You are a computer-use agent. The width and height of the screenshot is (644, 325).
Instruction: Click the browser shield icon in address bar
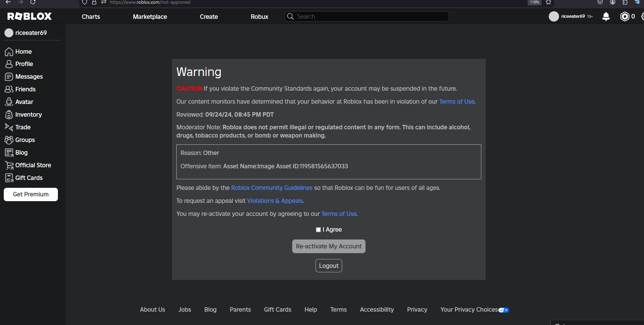pyautogui.click(x=85, y=2)
